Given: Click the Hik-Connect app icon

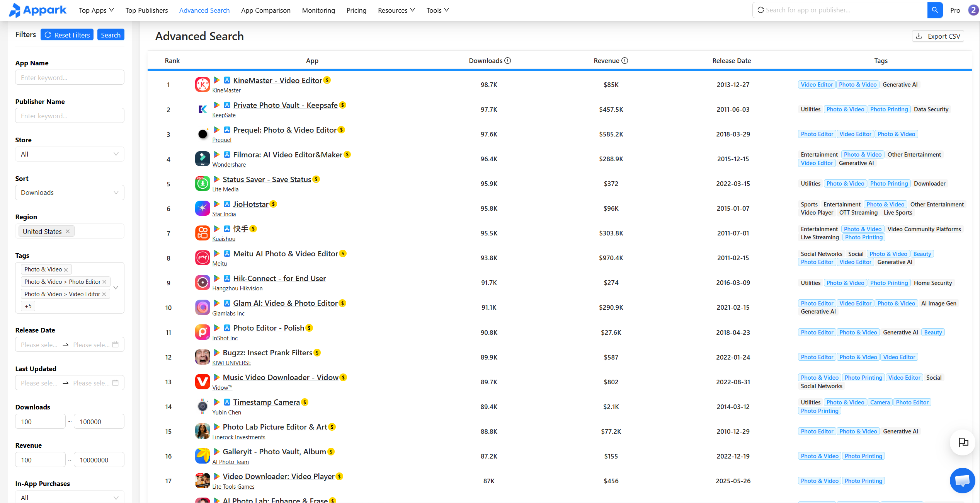Looking at the screenshot, I should click(x=202, y=283).
